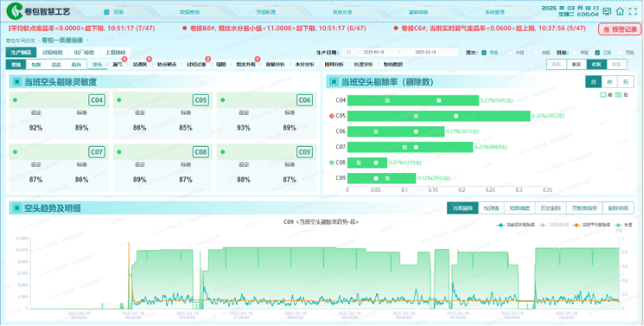This screenshot has height=326, width=644.
Task: Open the 预警记录 button
Action: 620,29
